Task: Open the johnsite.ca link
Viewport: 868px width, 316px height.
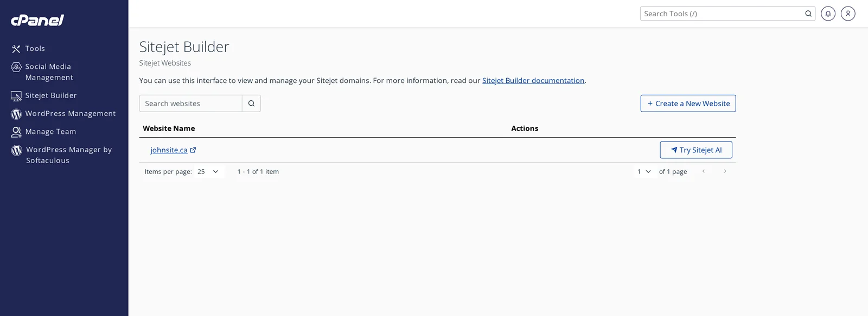Action: (x=169, y=150)
